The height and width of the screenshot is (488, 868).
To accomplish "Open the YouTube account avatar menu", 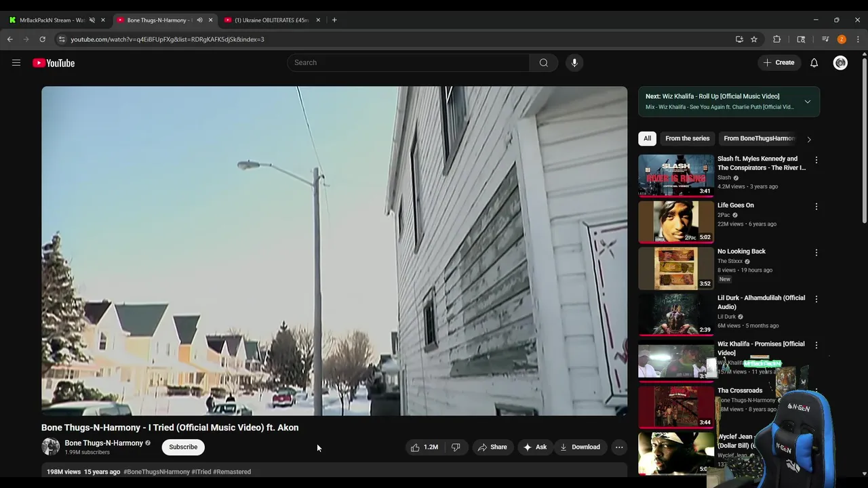I will pyautogui.click(x=840, y=63).
